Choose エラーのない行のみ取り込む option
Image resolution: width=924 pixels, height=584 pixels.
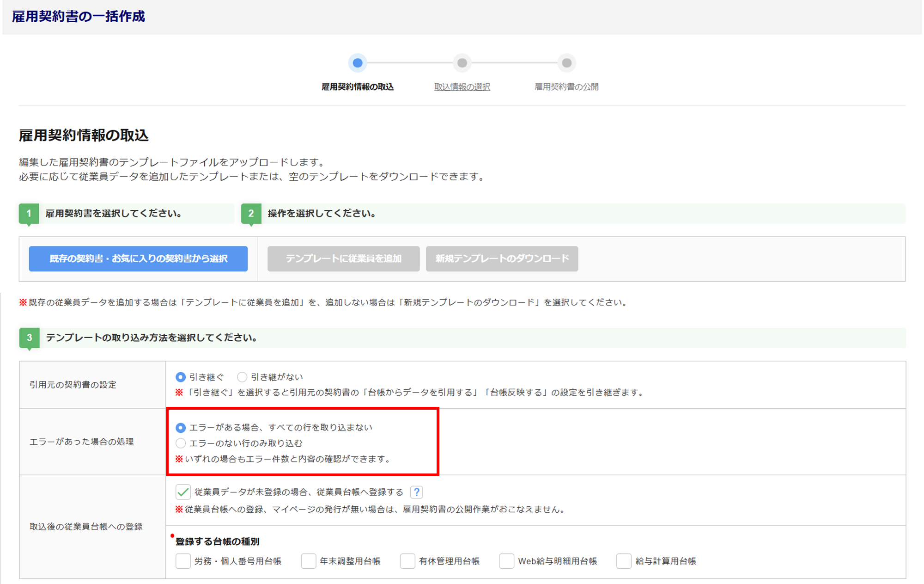click(181, 443)
